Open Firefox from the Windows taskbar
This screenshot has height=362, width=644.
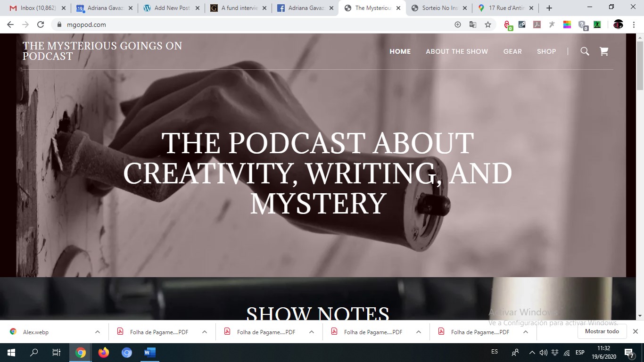click(104, 353)
